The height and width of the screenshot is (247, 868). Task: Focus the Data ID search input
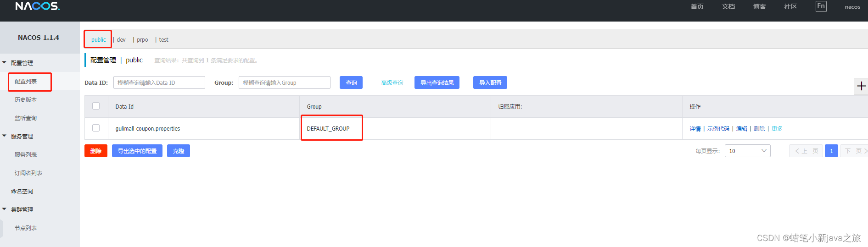[x=159, y=82]
